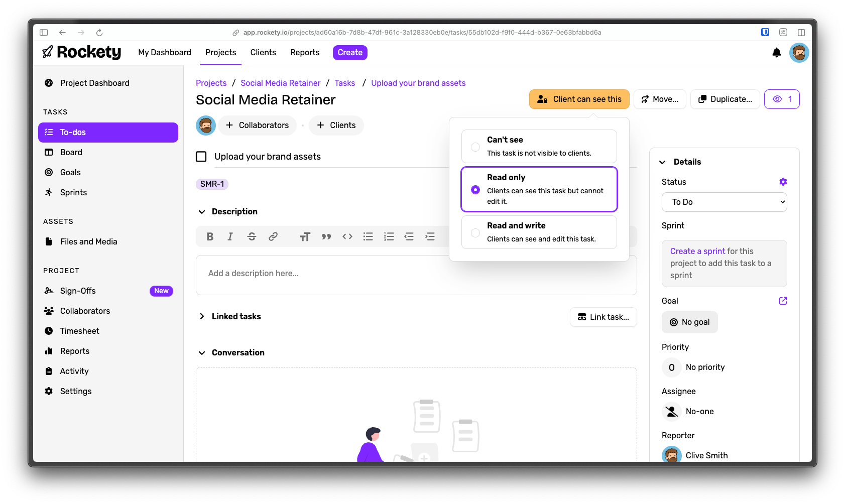Open the Board view in the sidebar

pos(71,152)
